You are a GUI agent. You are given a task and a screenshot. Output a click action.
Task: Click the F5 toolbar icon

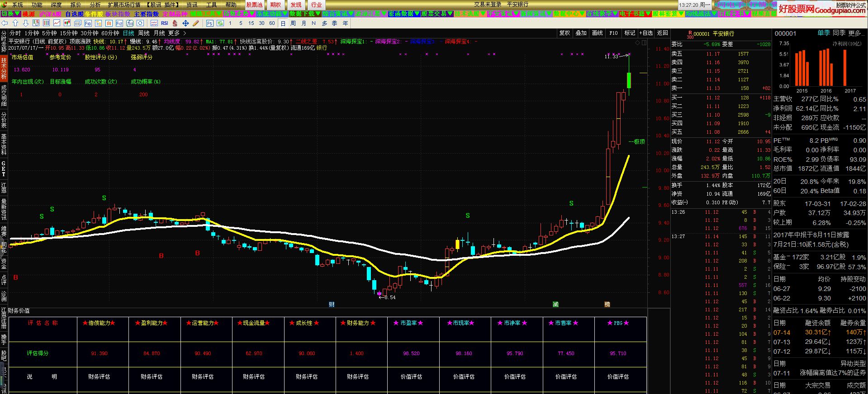click(x=209, y=23)
